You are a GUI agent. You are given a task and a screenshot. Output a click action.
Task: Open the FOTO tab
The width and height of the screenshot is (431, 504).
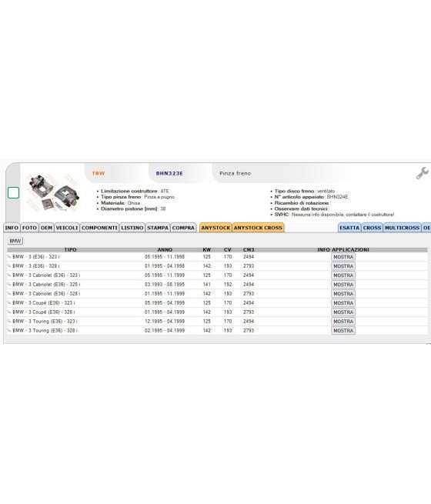click(29, 228)
